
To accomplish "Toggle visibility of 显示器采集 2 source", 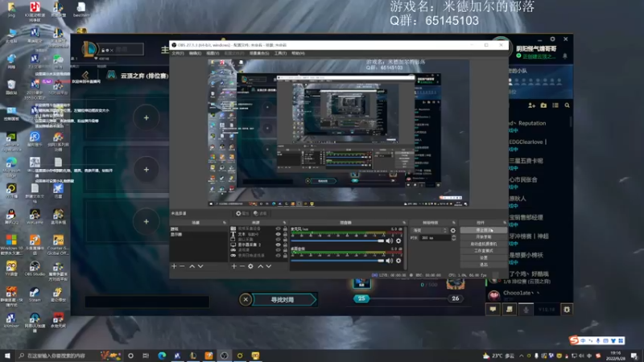I will tap(278, 245).
